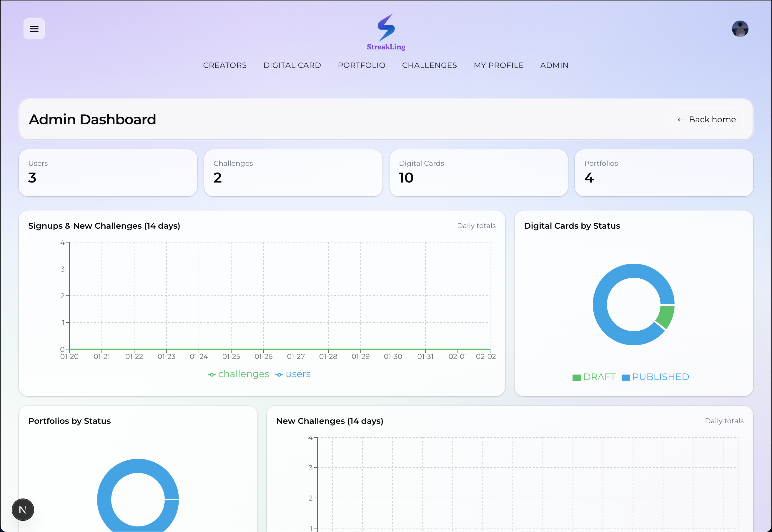Open the hamburger menu button
772x532 pixels.
(34, 29)
